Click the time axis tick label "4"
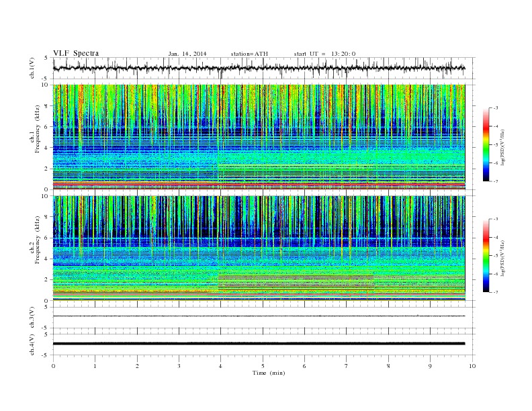Screen dimensions: 532x411 pos(220,366)
